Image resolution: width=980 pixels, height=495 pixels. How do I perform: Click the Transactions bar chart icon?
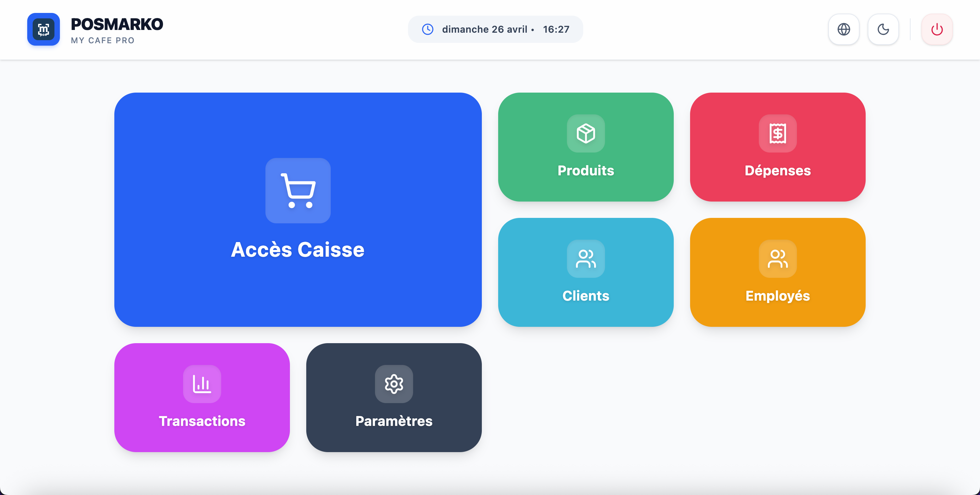(x=202, y=384)
